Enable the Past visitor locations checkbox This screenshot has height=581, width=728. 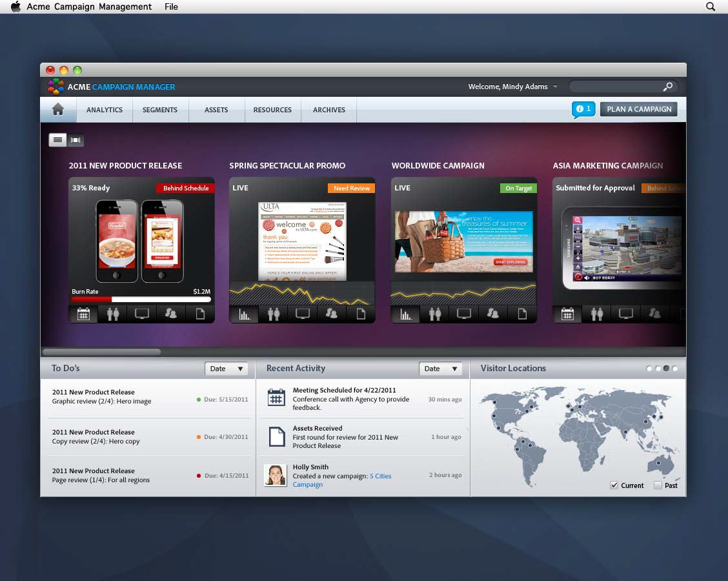click(x=658, y=485)
